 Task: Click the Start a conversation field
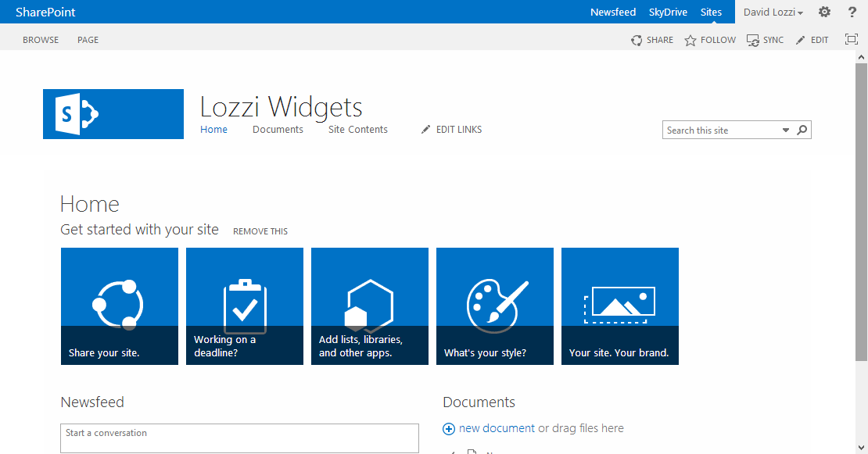coord(239,438)
